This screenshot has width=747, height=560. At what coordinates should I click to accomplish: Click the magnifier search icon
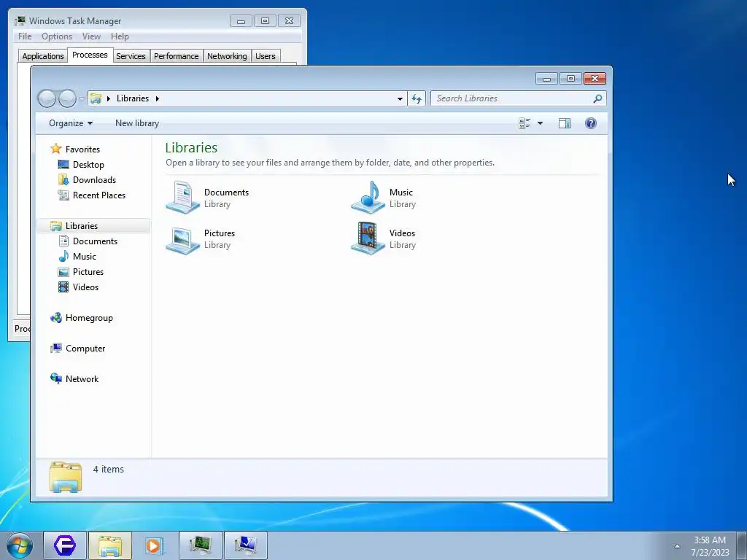click(x=597, y=98)
